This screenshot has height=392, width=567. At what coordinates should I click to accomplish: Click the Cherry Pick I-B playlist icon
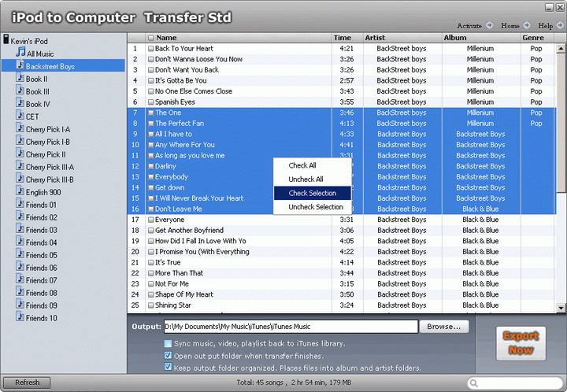[x=20, y=141]
